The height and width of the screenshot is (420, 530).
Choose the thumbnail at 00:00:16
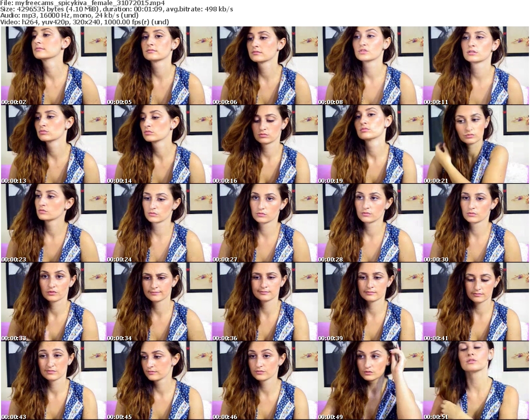(264, 144)
